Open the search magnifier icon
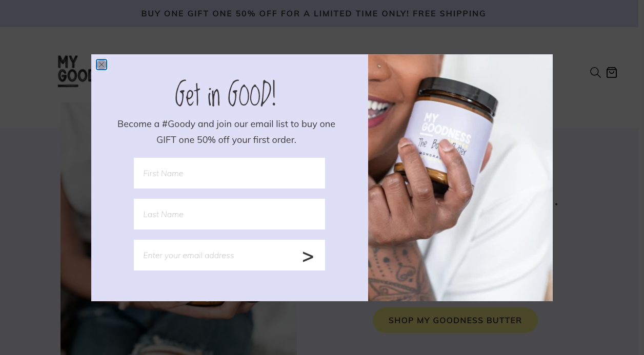 tap(595, 72)
